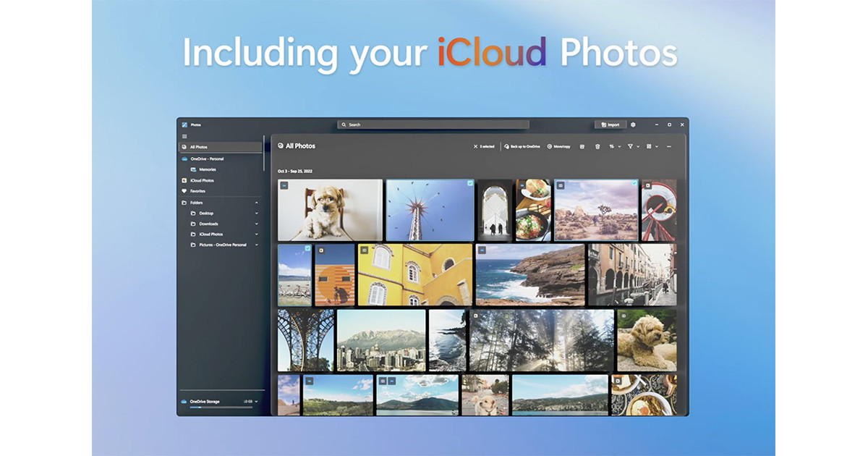Click the folder icon beside Desktop
Screen dimensions: 868x456
point(193,213)
